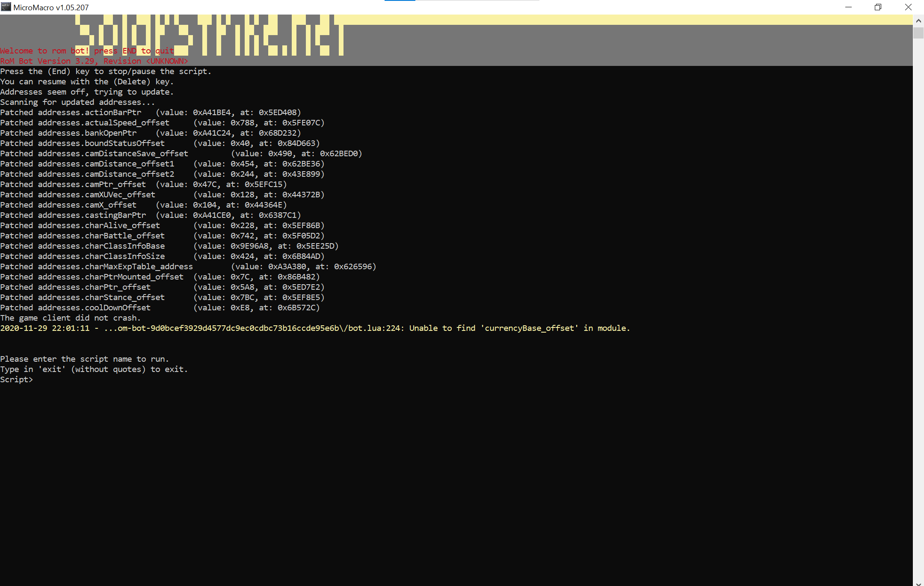
Task: Close the MicroMacro console window
Action: click(x=908, y=7)
